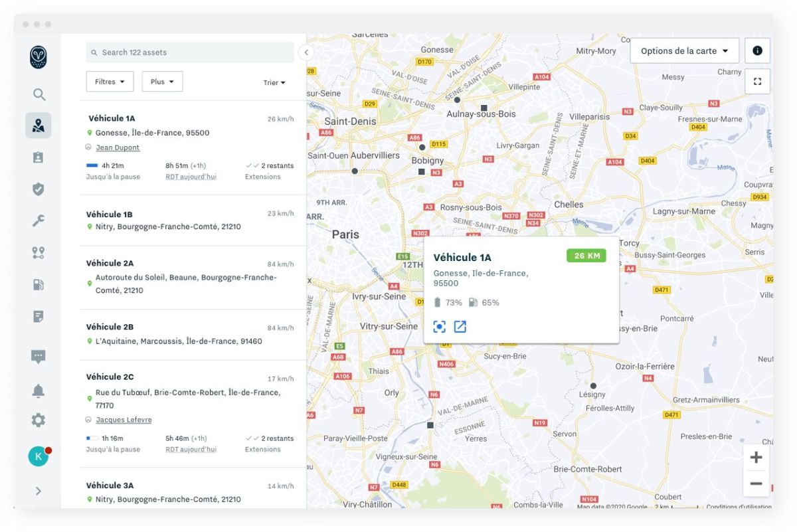Click the square marker near Essonne Yerres
The width and height of the screenshot is (797, 532).
pos(430,425)
